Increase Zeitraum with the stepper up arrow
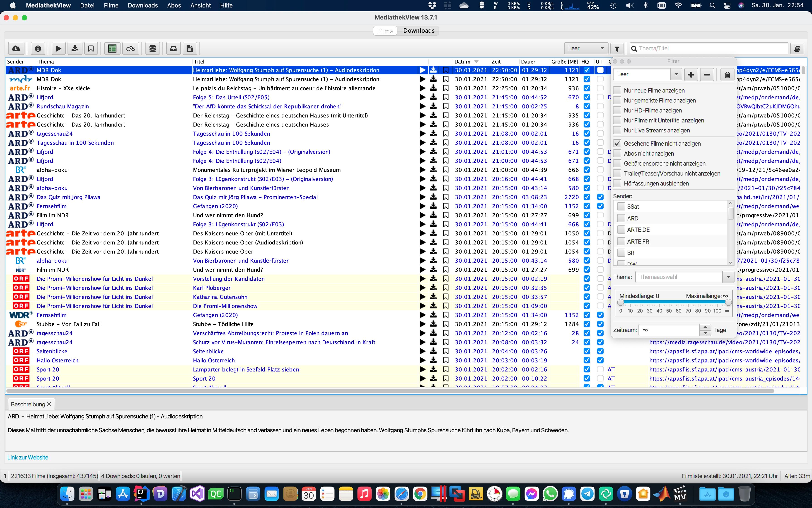The height and width of the screenshot is (508, 812). (705, 327)
